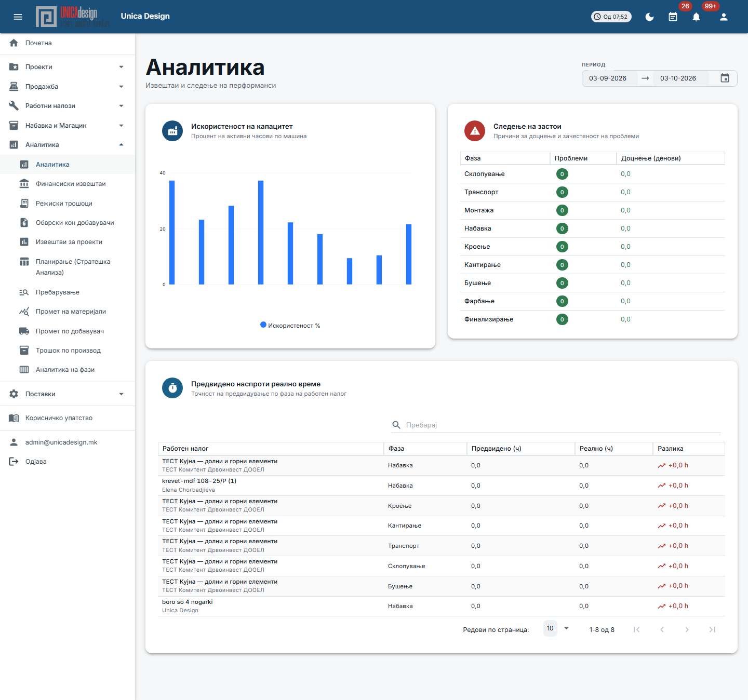Click the Unica Design logo
Image resolution: width=748 pixels, height=700 pixels.
coord(73,17)
